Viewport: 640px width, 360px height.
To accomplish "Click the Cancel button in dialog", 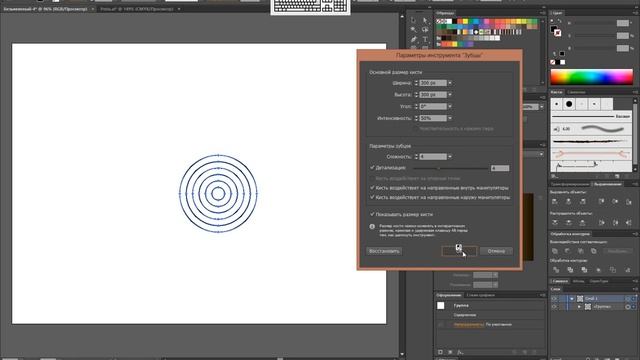I will click(x=496, y=251).
